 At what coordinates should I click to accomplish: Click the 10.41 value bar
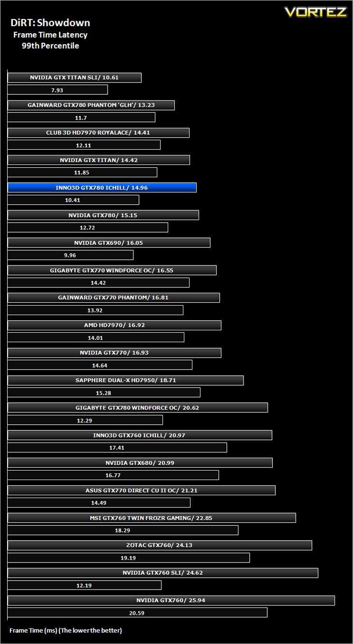click(73, 200)
